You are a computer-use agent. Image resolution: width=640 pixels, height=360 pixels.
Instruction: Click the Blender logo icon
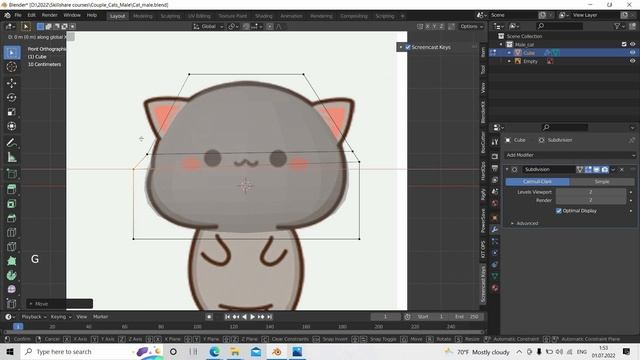(x=7, y=15)
